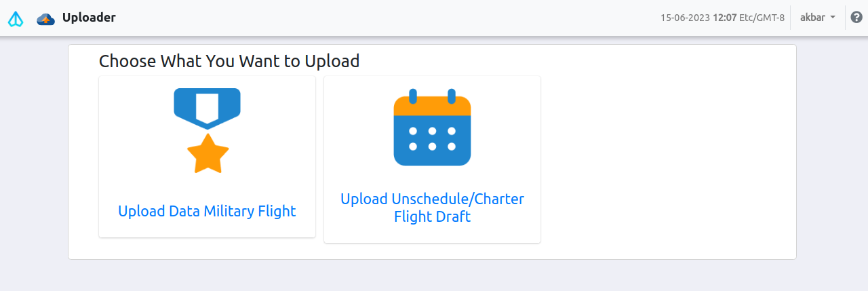This screenshot has height=291, width=868.
Task: Open the Upload Data Military Flight link
Action: 207,211
